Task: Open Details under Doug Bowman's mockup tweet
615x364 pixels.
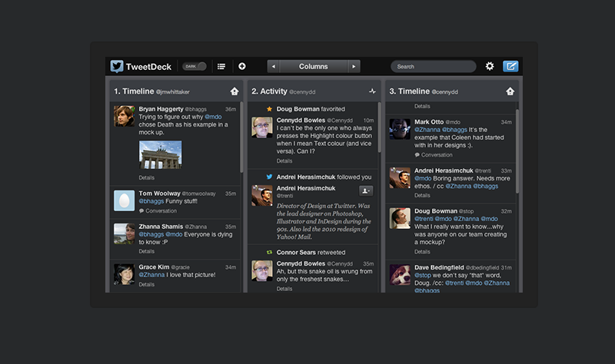Action: click(422, 252)
